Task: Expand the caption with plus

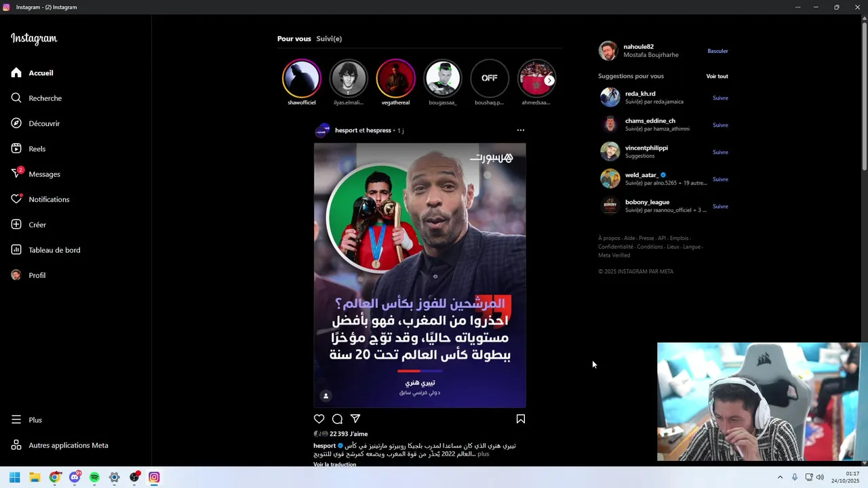Action: click(483, 454)
